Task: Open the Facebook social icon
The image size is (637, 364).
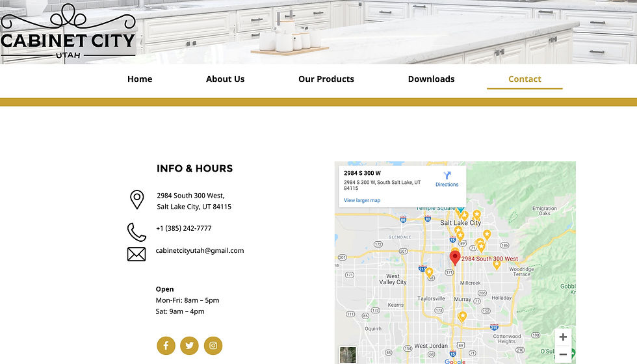Action: (166, 346)
